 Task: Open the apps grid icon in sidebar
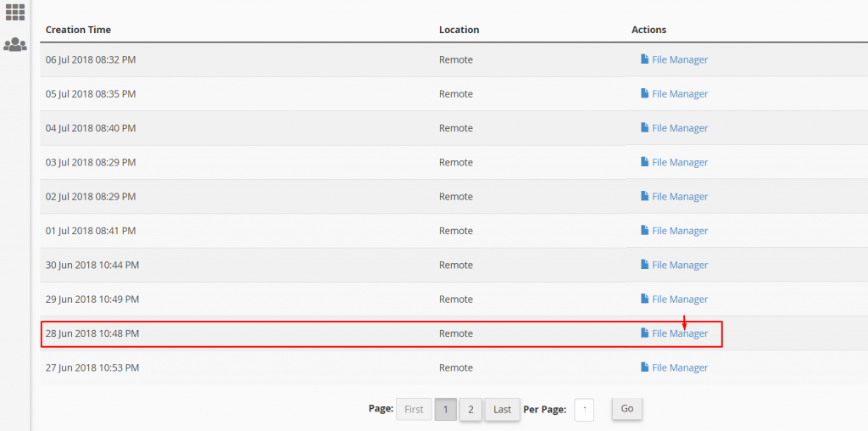pyautogui.click(x=15, y=12)
